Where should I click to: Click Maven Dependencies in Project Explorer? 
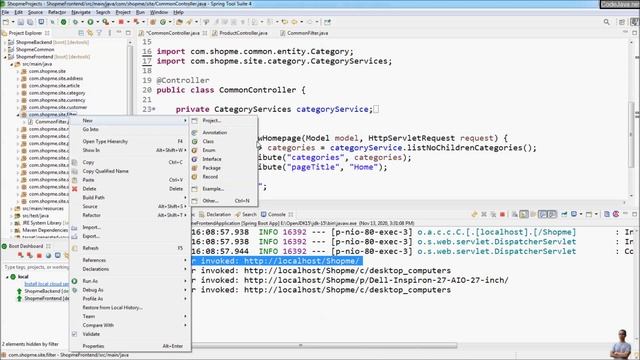point(45,230)
